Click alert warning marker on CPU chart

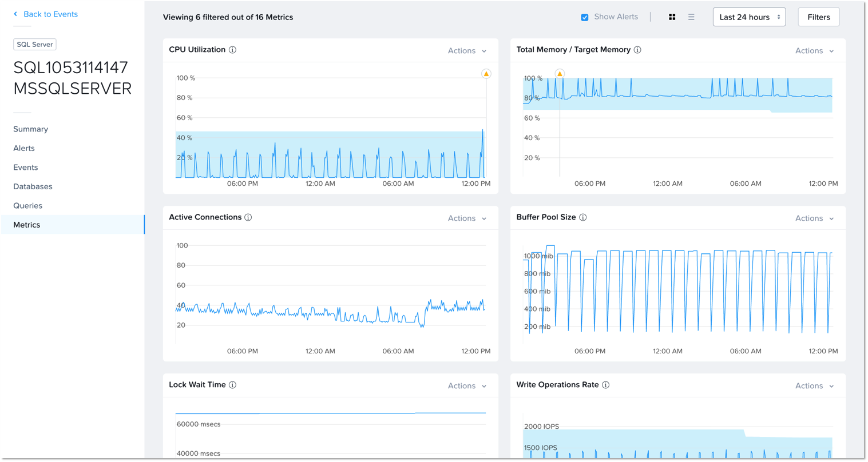486,74
